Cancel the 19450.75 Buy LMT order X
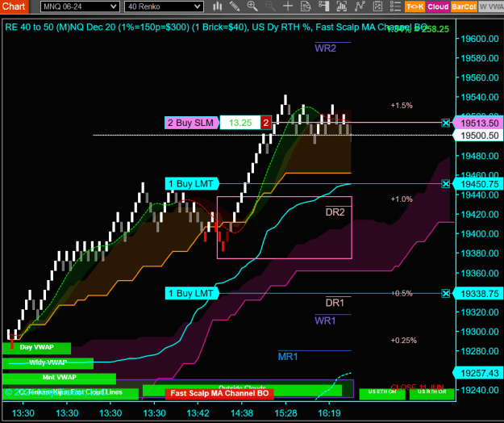The image size is (504, 423). [x=445, y=184]
